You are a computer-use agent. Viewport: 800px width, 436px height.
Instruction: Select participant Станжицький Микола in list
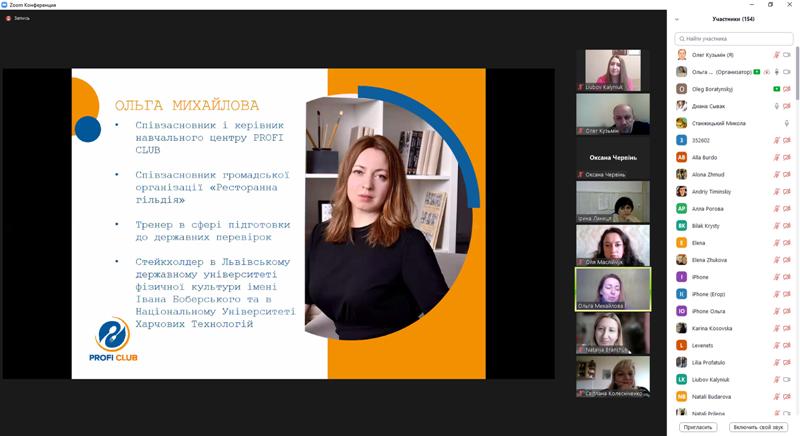click(x=734, y=123)
